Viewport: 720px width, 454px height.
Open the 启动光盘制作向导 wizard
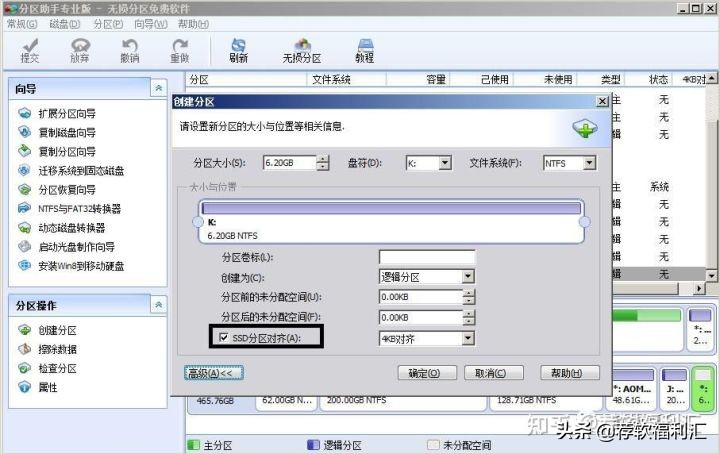tap(67, 247)
